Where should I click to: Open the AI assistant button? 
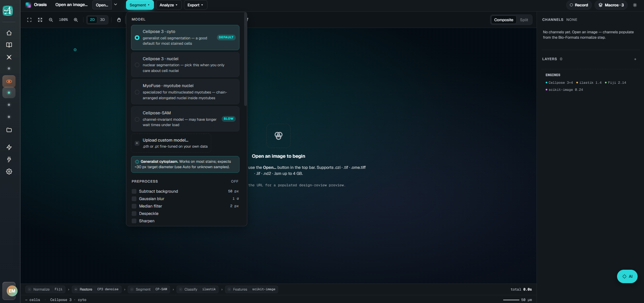click(627, 276)
